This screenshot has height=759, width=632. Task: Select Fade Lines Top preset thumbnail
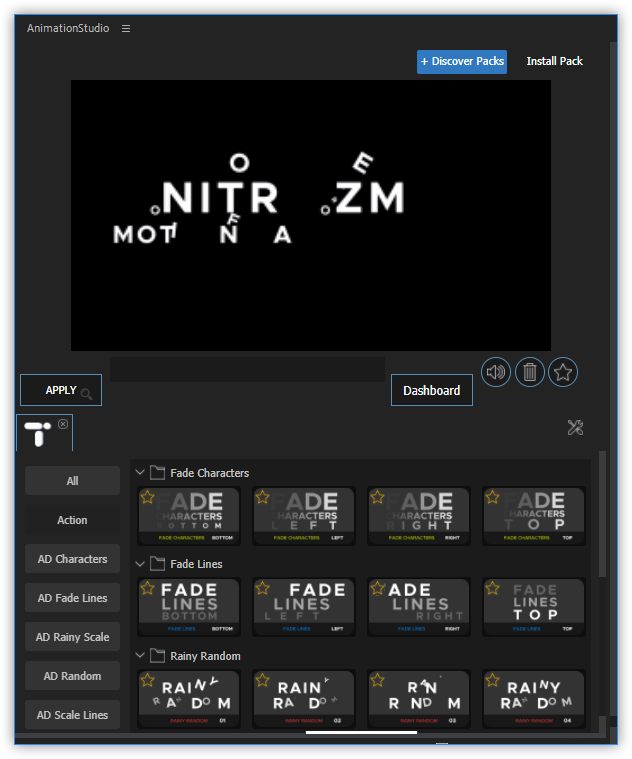pos(534,607)
